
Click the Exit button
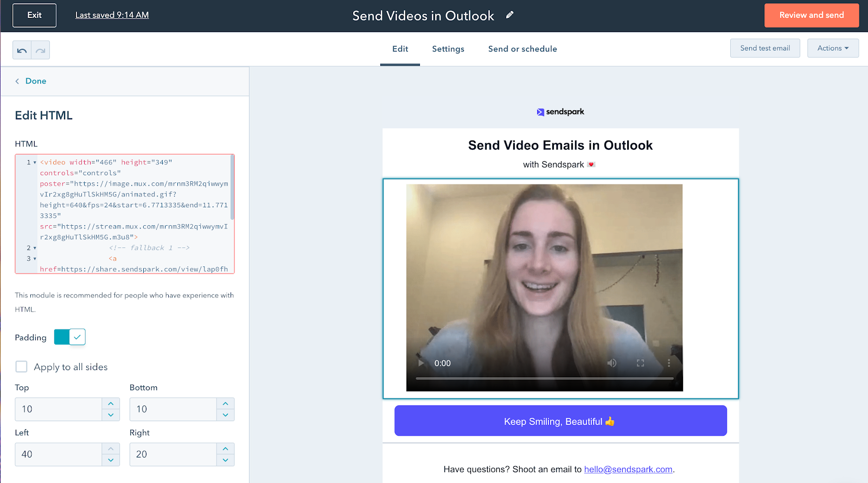(x=34, y=15)
